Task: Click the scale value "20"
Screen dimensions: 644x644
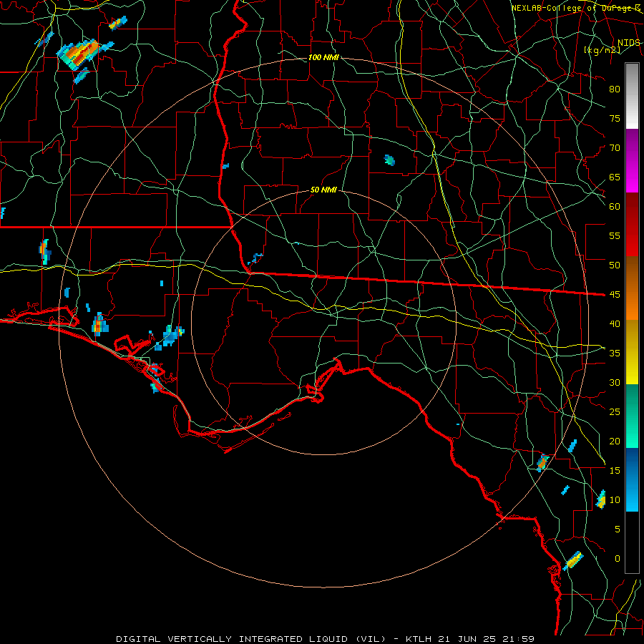Action: [615, 441]
